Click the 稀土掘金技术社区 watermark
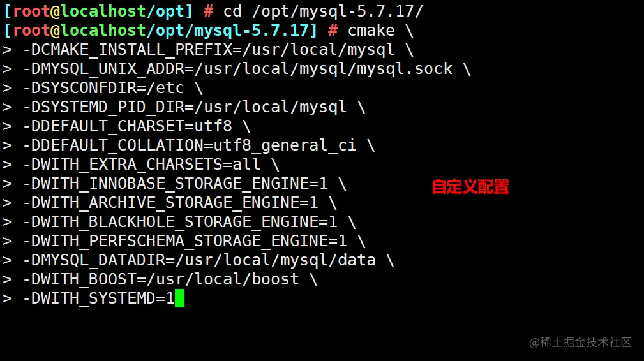 pos(580,342)
